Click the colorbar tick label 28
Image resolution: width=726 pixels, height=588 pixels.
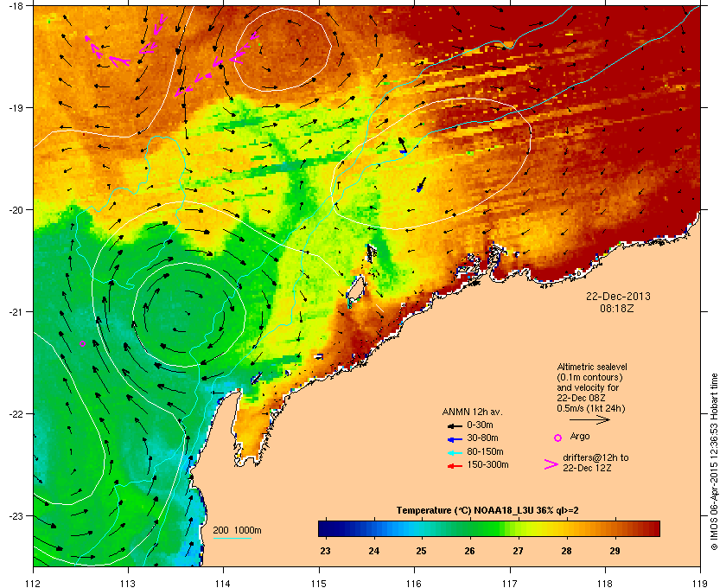[x=566, y=551]
